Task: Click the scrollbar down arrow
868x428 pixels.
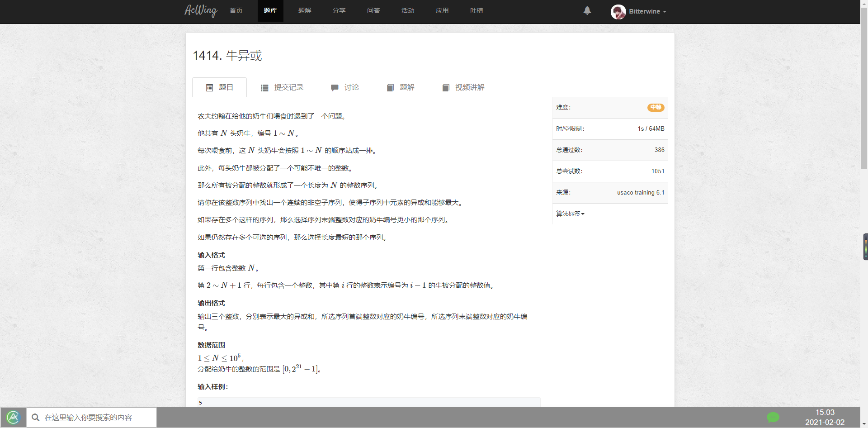Action: pyautogui.click(x=864, y=424)
